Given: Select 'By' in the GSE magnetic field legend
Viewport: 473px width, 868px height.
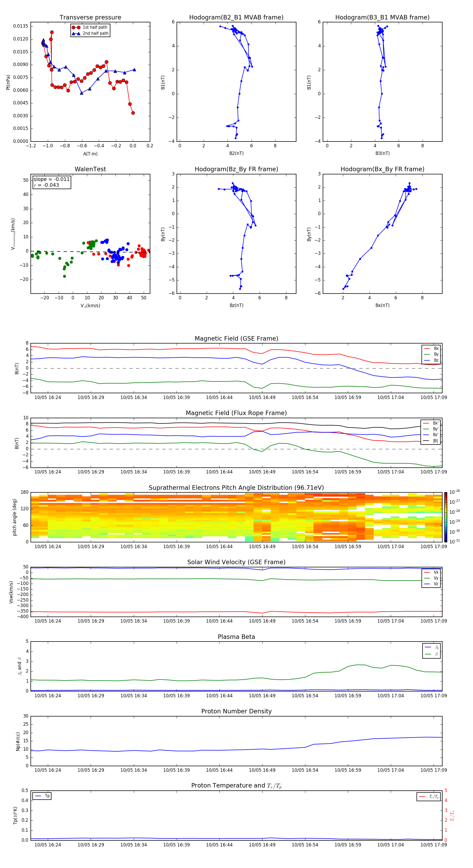Looking at the screenshot, I should click(x=431, y=354).
